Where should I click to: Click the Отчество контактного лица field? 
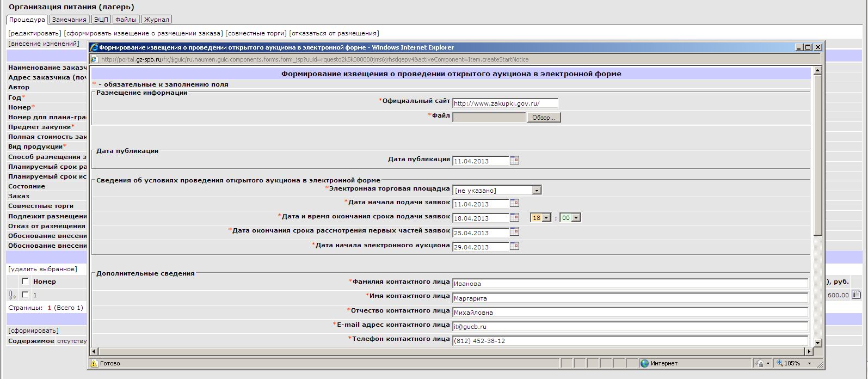coord(630,312)
